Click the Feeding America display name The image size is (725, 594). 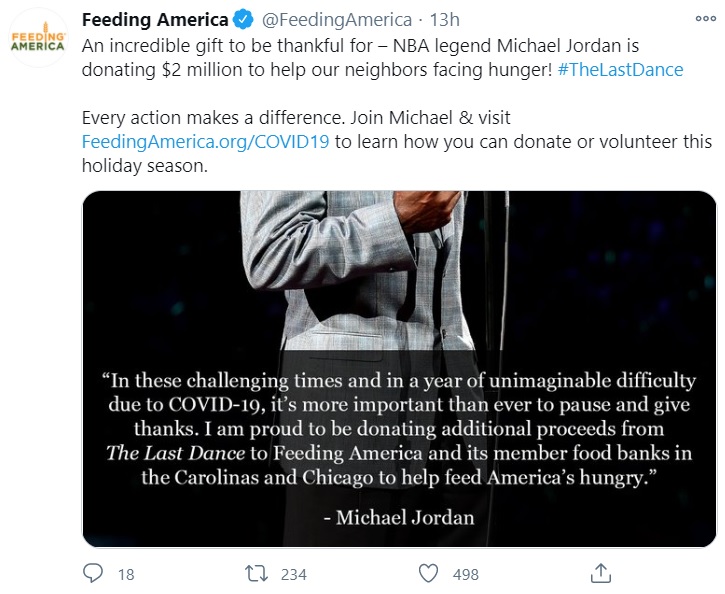click(154, 20)
